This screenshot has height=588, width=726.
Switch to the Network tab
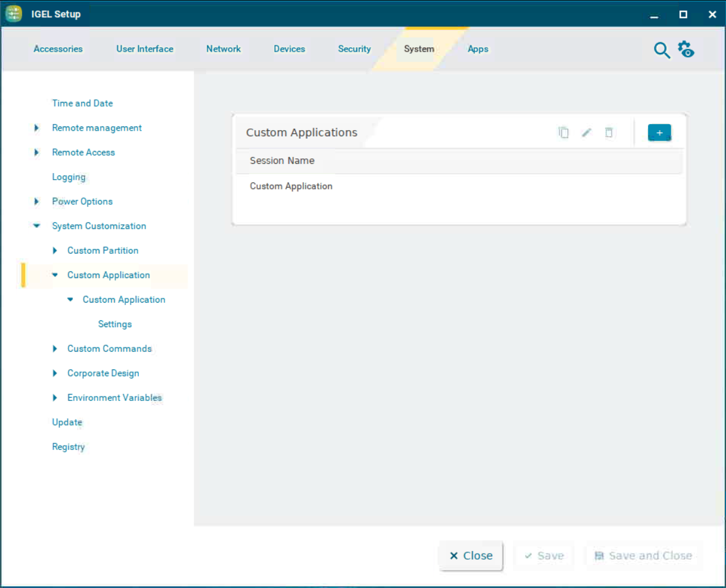coord(223,49)
